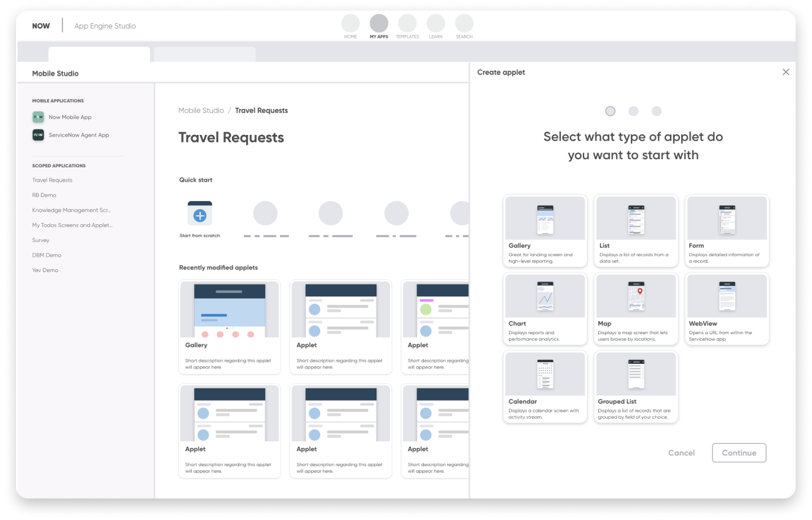The width and height of the screenshot is (812, 520).
Task: Click the Continue button
Action: [739, 453]
